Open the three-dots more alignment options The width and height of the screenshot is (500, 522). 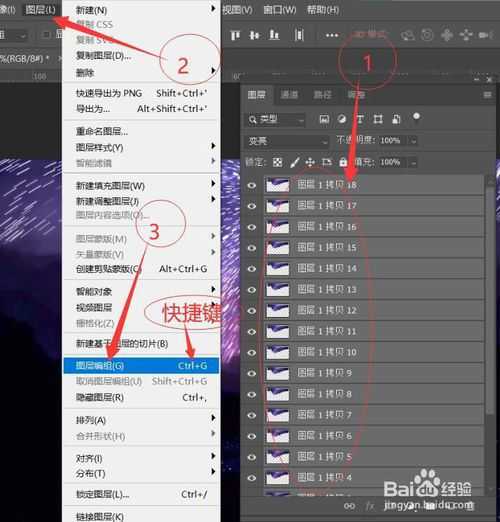tap(332, 35)
